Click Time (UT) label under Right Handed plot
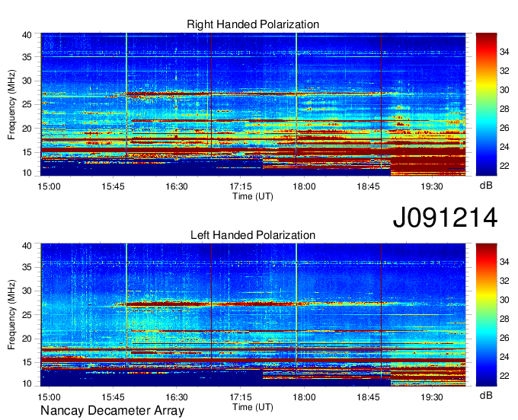 253,196
